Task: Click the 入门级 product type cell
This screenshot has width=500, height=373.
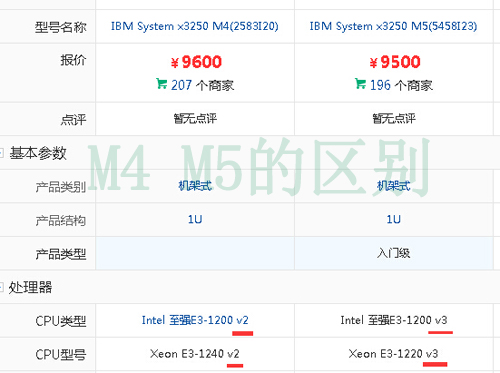Action: tap(394, 253)
